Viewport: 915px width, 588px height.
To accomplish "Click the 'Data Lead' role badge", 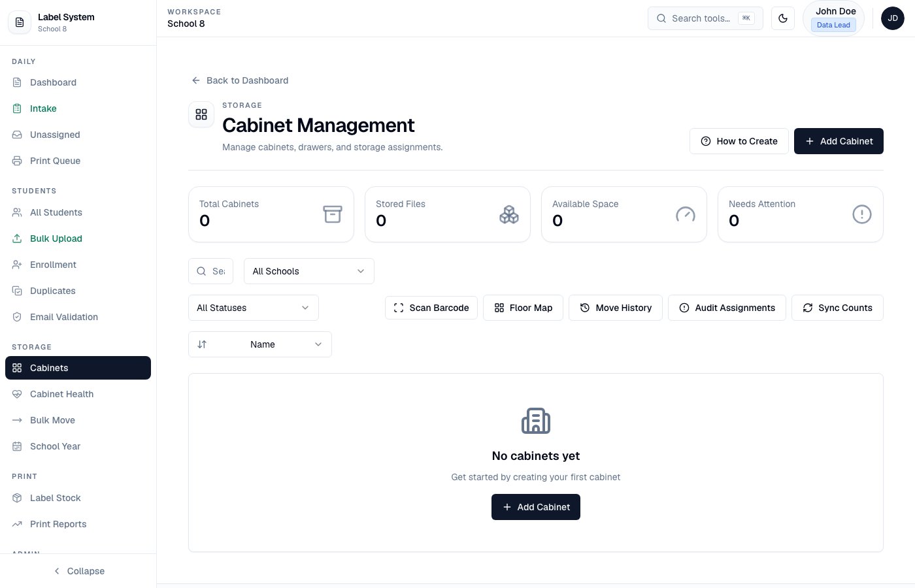I will [x=833, y=25].
